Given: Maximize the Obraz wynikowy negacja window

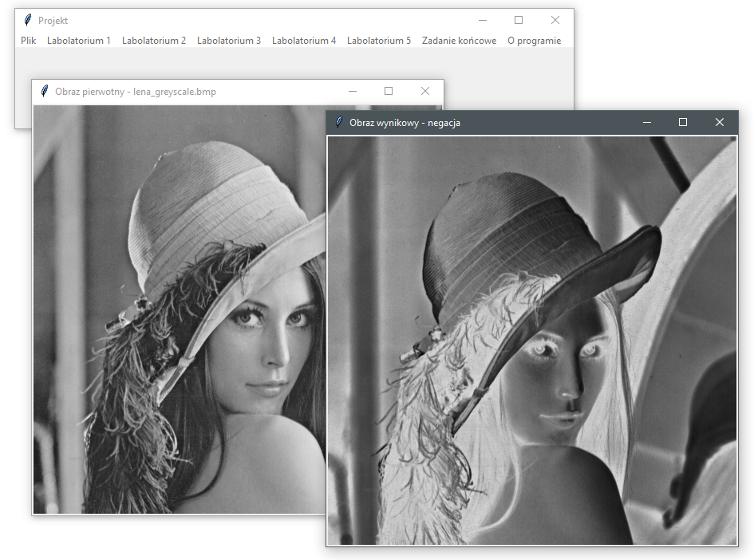Looking at the screenshot, I should point(683,122).
